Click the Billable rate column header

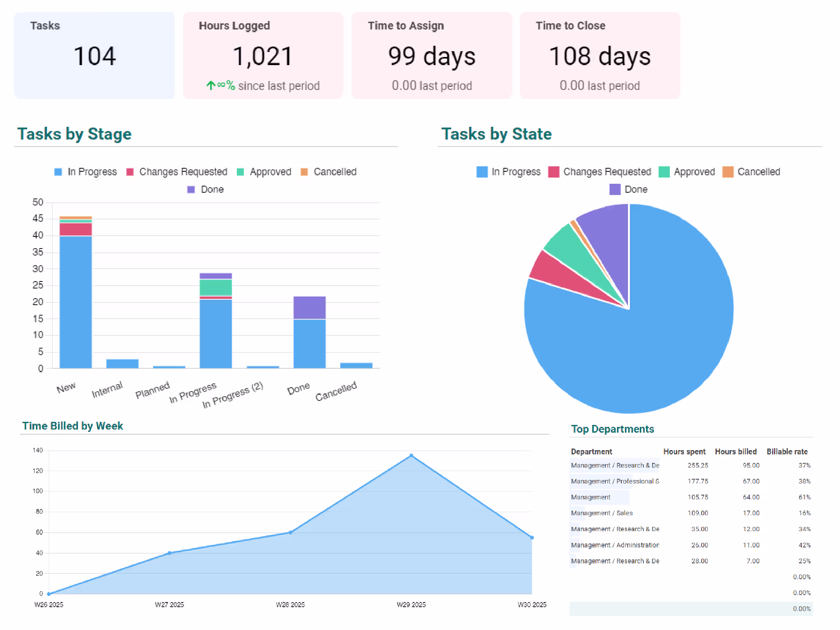pyautogui.click(x=787, y=452)
